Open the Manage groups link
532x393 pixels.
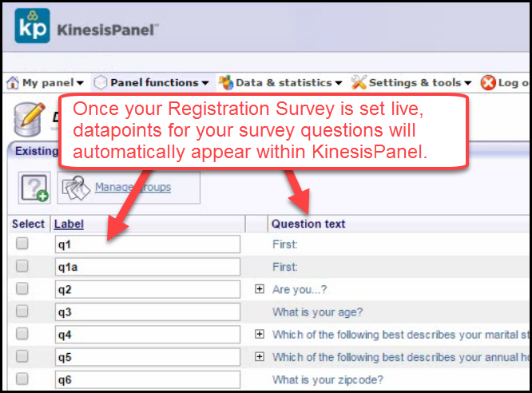[133, 187]
